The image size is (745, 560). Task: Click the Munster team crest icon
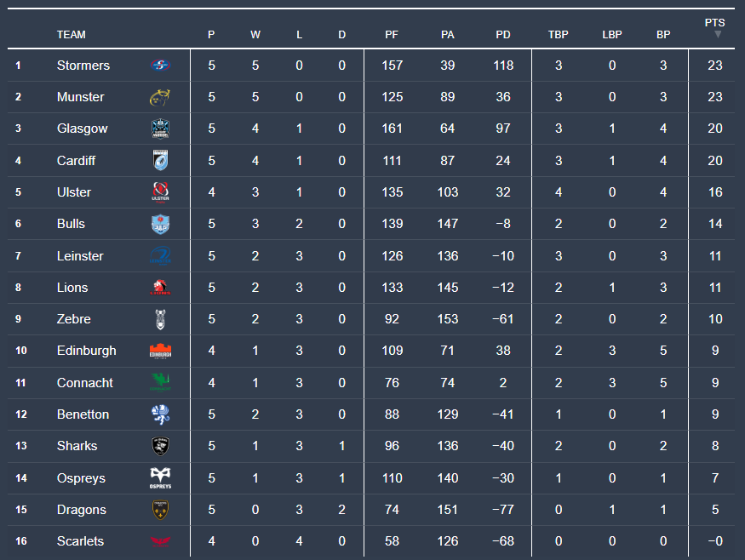pyautogui.click(x=161, y=97)
